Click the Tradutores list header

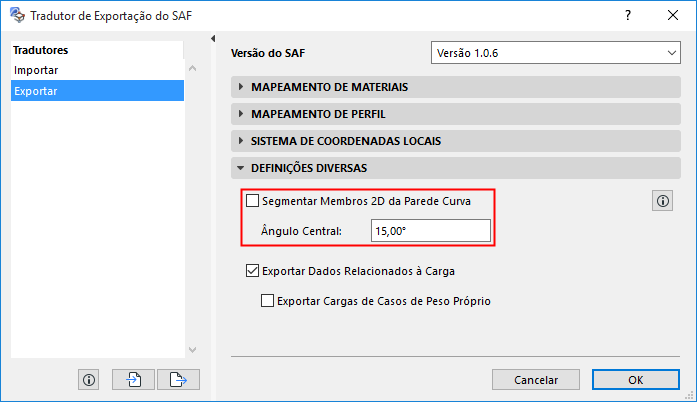(97, 50)
